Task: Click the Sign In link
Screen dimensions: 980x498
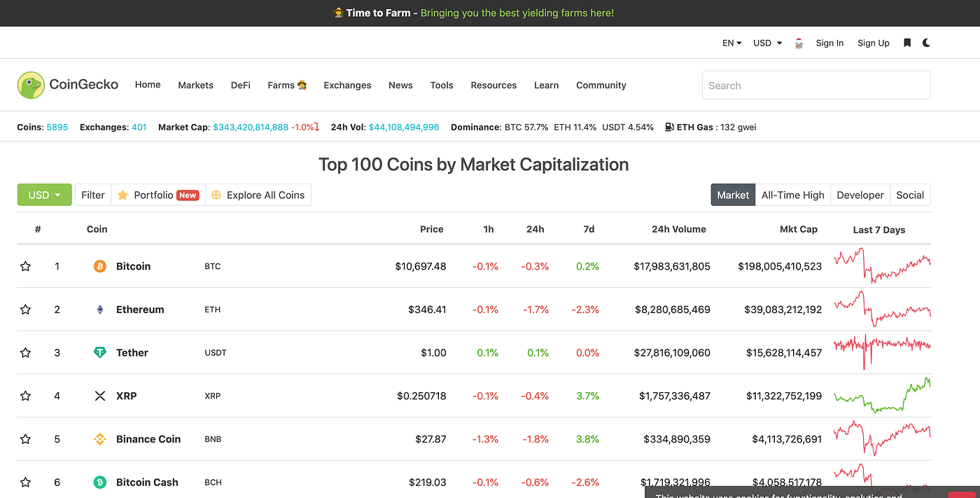Action: coord(829,43)
